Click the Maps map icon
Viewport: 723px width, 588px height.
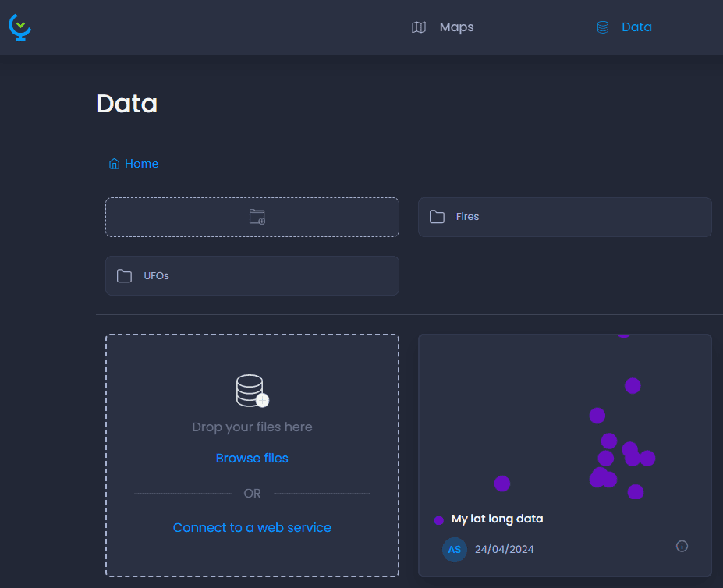click(x=418, y=27)
